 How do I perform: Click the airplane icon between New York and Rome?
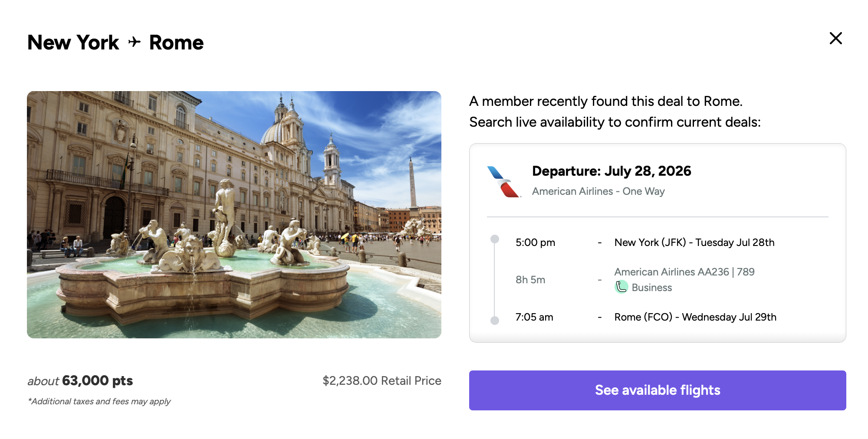pos(135,42)
